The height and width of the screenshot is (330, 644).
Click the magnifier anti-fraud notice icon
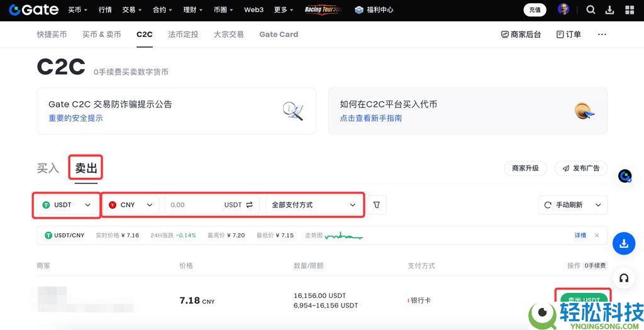tap(293, 111)
